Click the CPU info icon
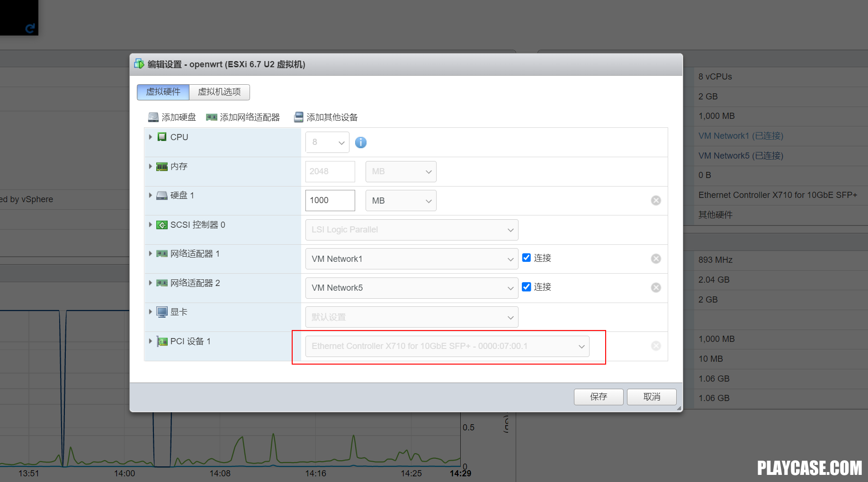The height and width of the screenshot is (482, 868). point(361,143)
